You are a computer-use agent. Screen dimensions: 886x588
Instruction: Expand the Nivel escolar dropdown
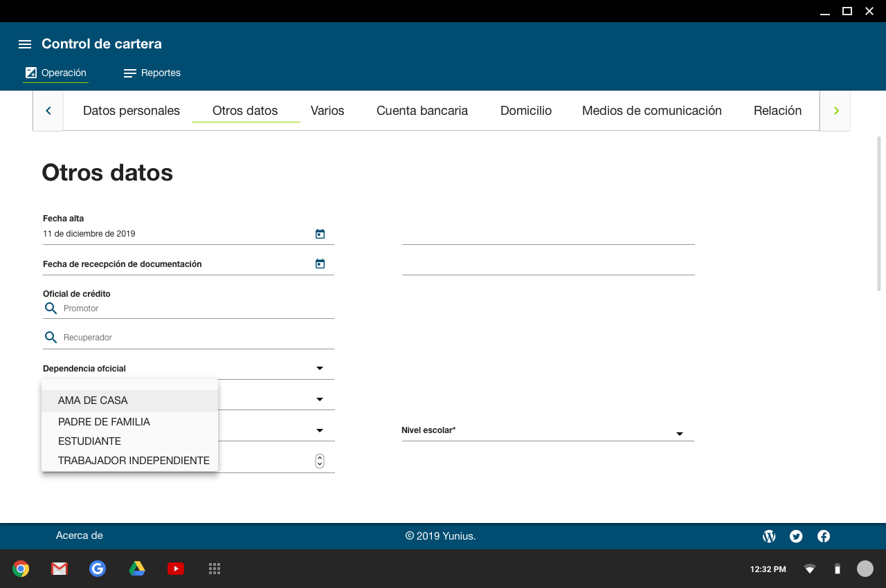tap(679, 434)
